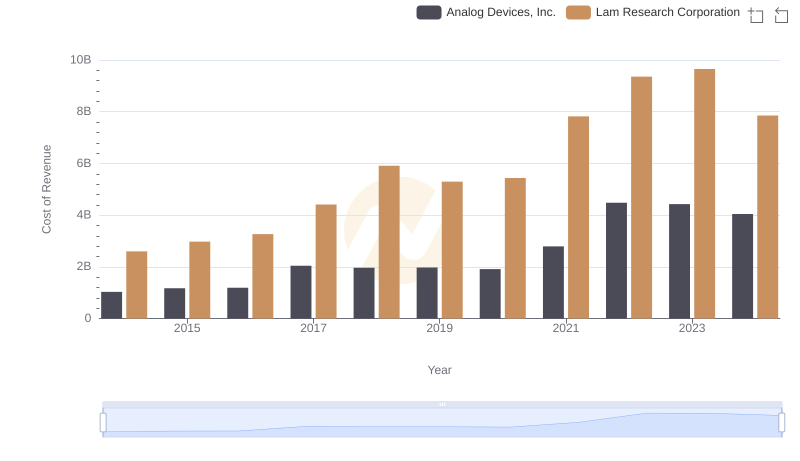Select Lam Research bar for 2015
This screenshot has width=800, height=461.
pyautogui.click(x=199, y=280)
